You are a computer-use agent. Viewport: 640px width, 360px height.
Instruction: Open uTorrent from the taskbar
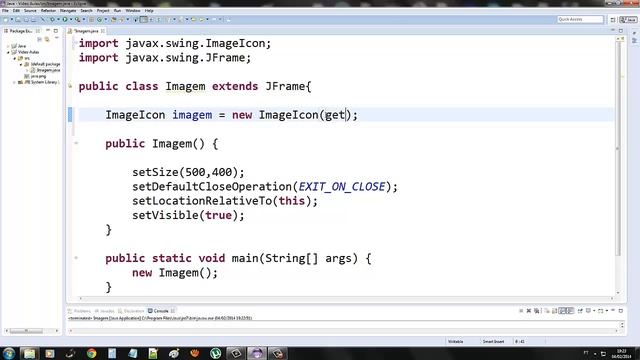point(216,353)
